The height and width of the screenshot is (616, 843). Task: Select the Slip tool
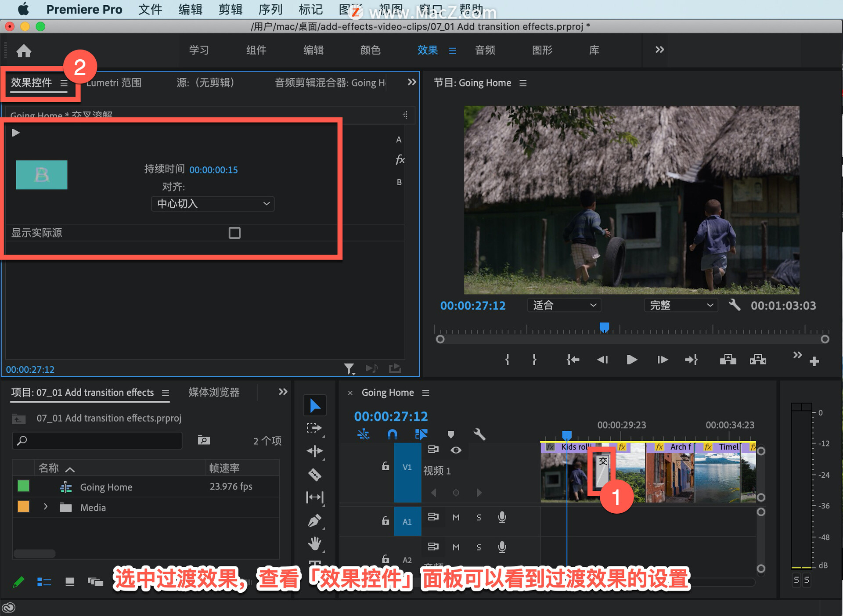314,497
